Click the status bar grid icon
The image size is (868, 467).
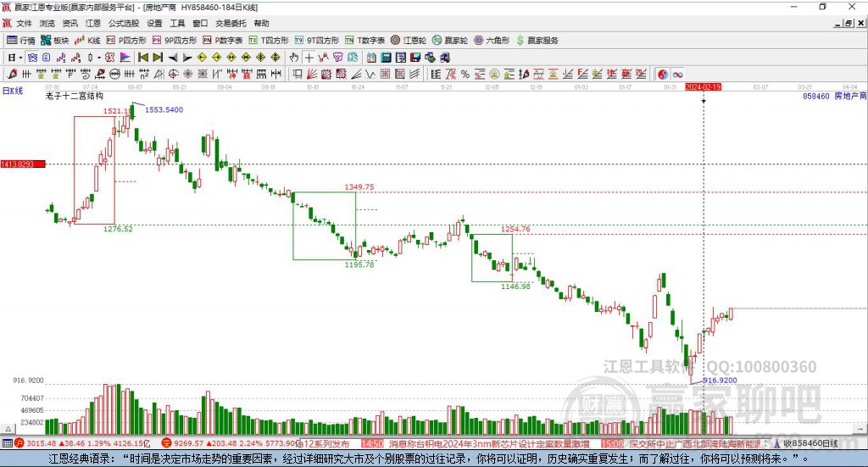tap(7, 443)
